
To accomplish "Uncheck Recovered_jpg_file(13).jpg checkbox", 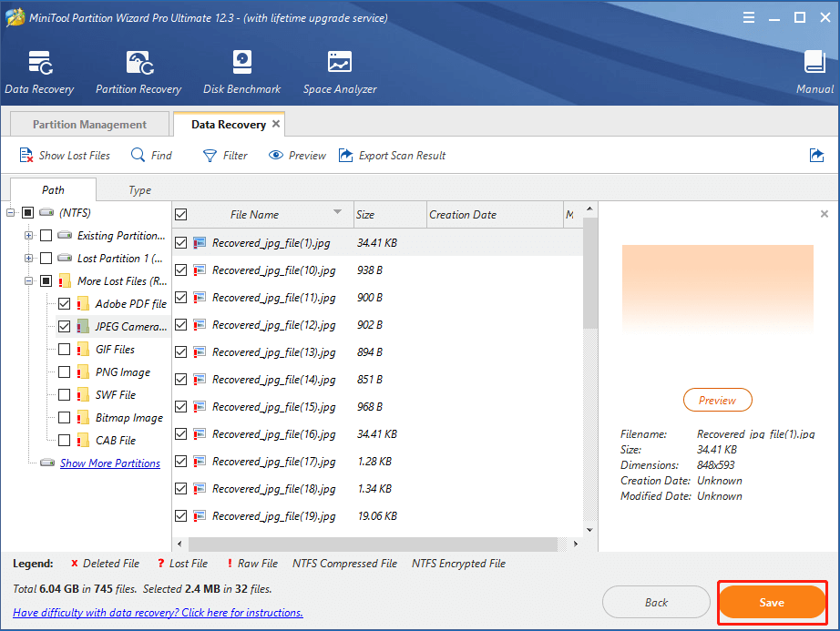I will 181,351.
